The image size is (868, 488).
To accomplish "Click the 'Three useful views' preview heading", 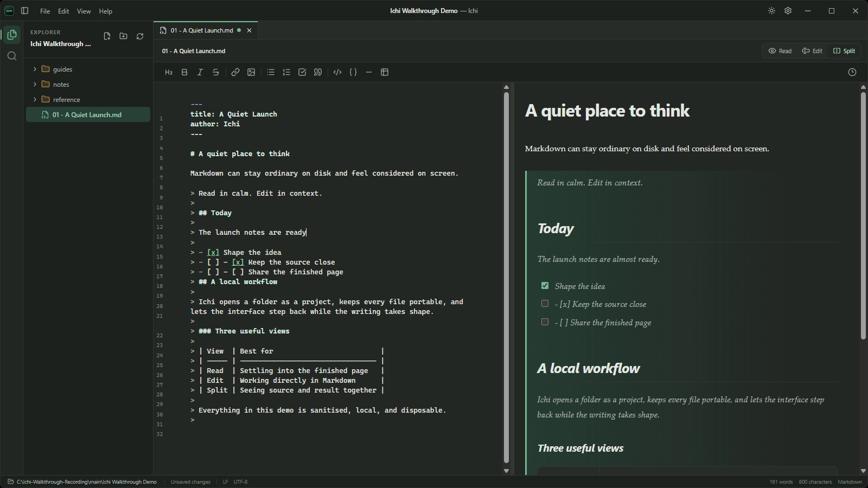I will click(580, 448).
